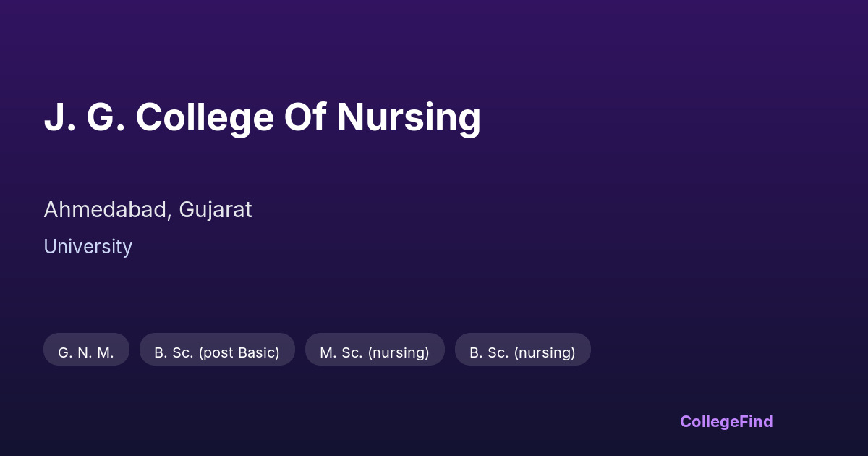Click (post Basic) text inside second tag
The image size is (868, 456).
[x=239, y=352]
